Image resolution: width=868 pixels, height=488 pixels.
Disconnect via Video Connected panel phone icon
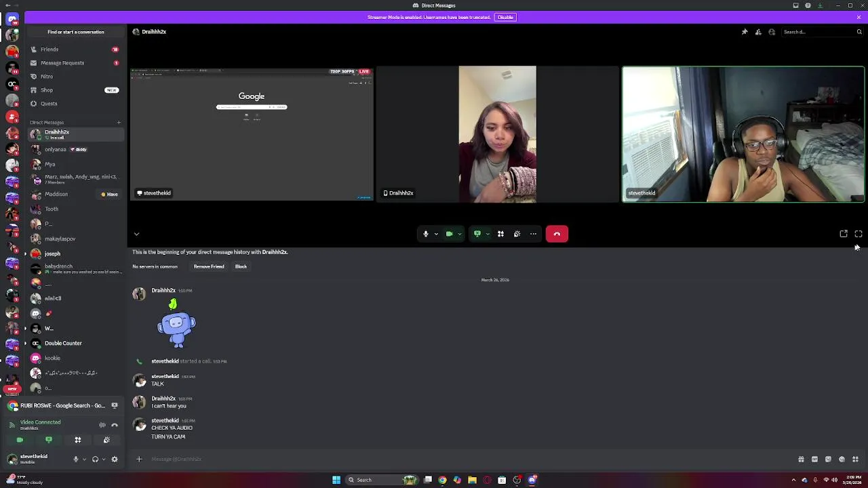tap(115, 425)
